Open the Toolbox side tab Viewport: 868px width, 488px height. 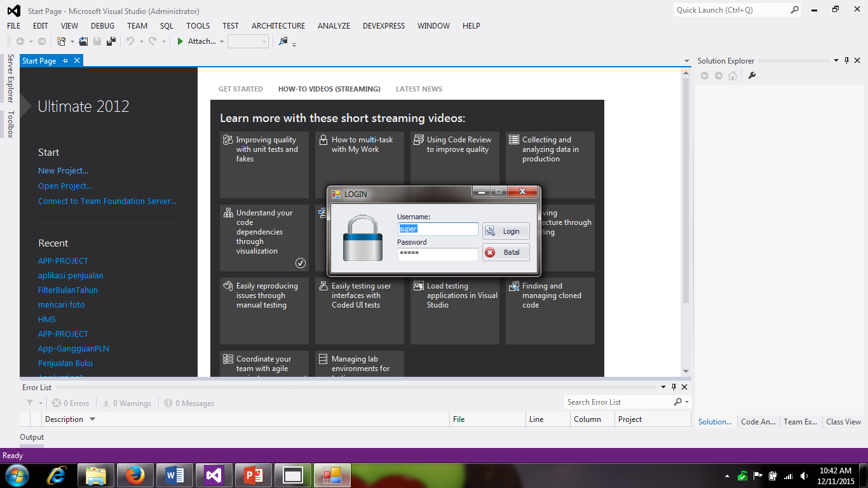point(10,124)
